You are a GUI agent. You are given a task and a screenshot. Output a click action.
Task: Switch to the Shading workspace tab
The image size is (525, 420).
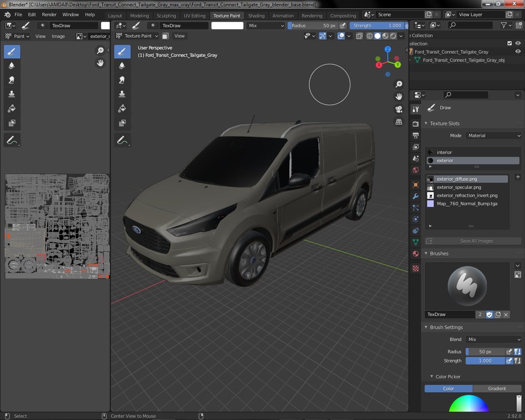point(256,16)
